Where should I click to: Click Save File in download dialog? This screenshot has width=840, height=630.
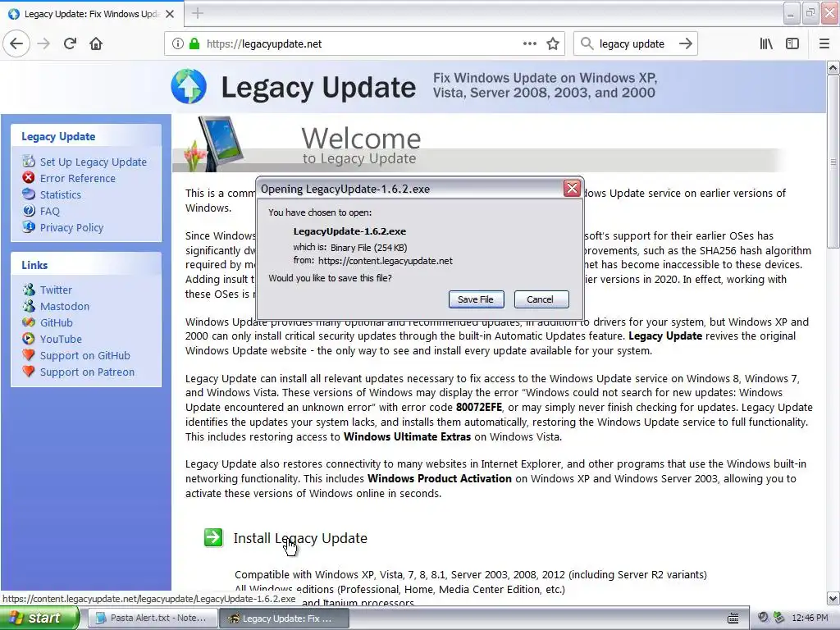point(476,299)
